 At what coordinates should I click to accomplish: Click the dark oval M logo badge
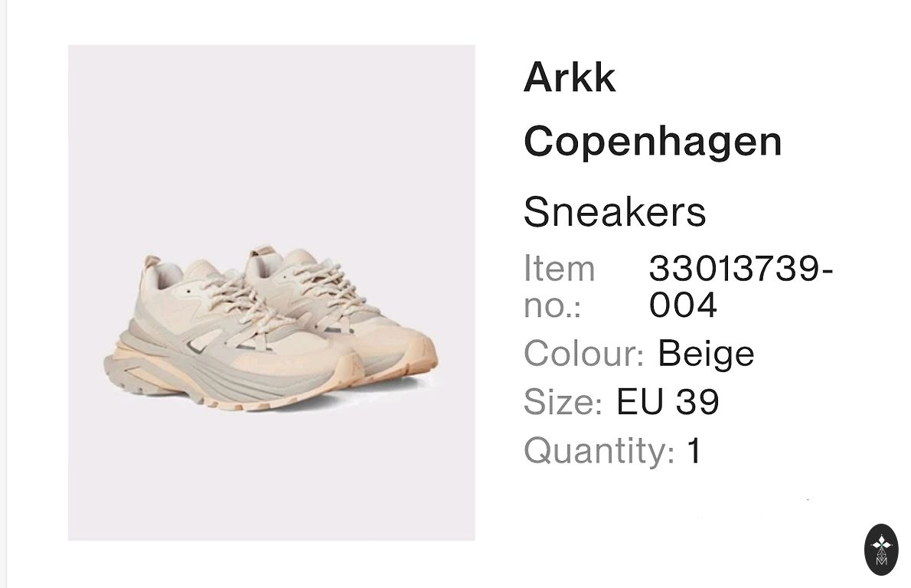tap(881, 549)
